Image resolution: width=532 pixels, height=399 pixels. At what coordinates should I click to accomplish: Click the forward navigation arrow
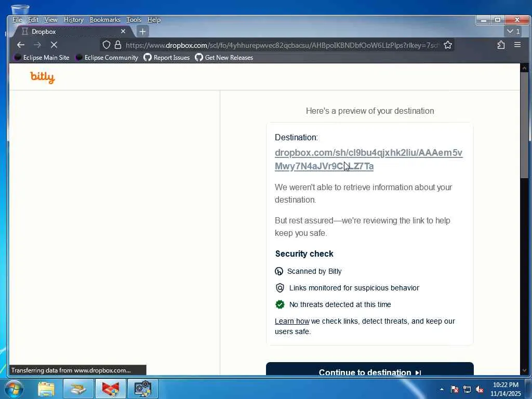[37, 45]
